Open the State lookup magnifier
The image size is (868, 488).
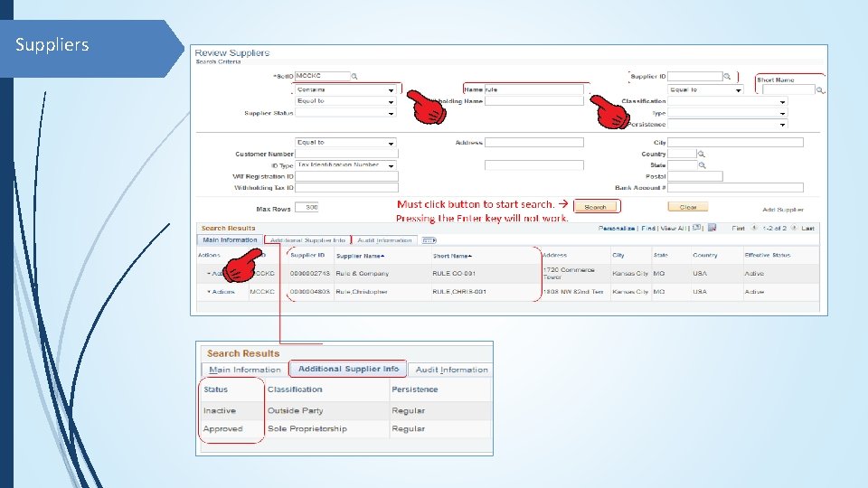tap(702, 165)
